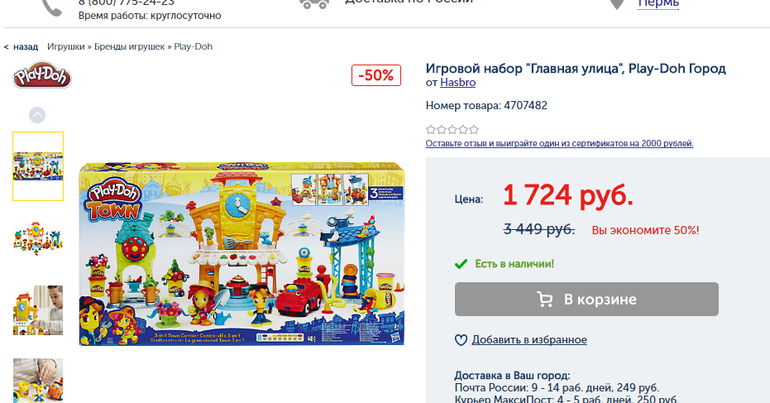Screen dimensions: 770x403
Task: Click the thumbnail carousel up arrow
Action: [x=37, y=115]
